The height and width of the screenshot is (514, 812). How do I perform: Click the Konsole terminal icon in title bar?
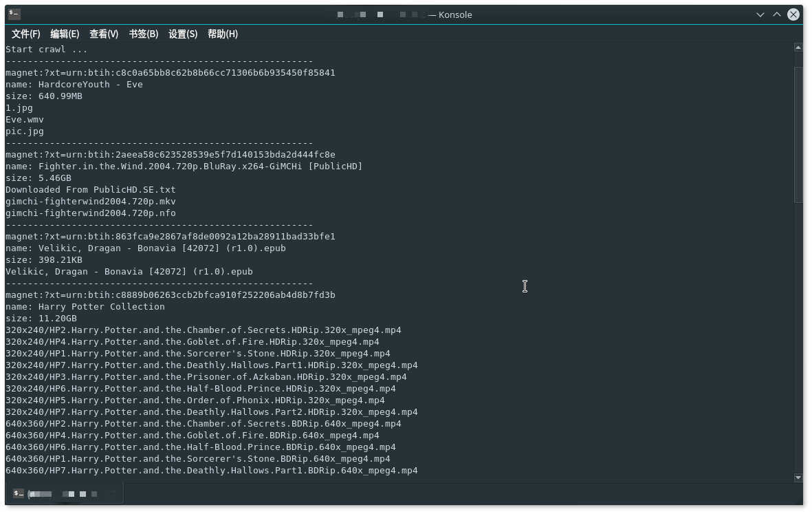click(x=14, y=14)
